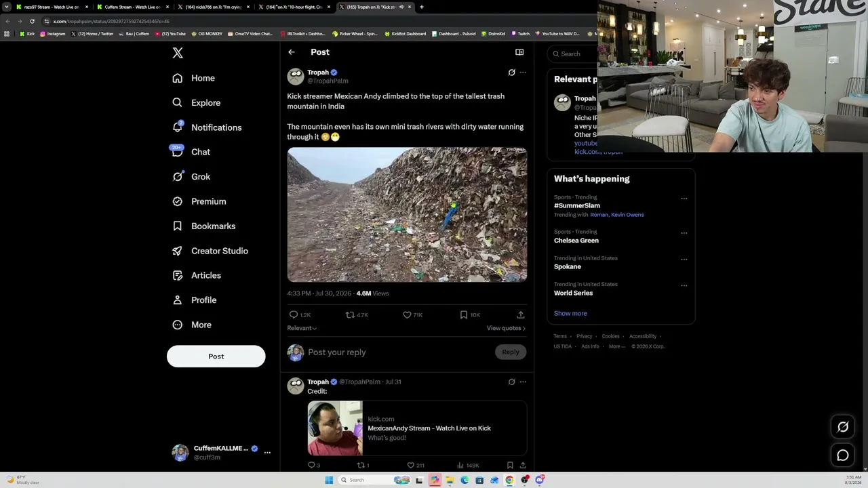Image resolution: width=868 pixels, height=488 pixels.
Task: Open Chat in the X sidebar
Action: tap(191, 152)
